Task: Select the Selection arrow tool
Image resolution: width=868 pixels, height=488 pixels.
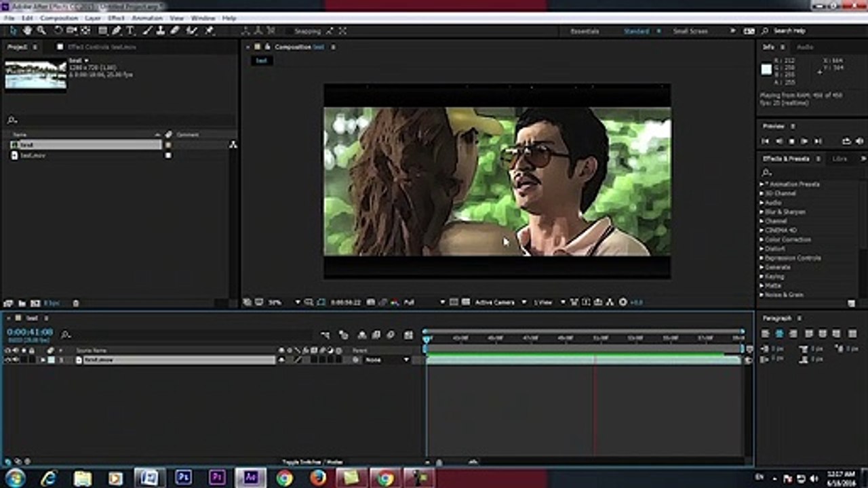Action: pyautogui.click(x=13, y=30)
